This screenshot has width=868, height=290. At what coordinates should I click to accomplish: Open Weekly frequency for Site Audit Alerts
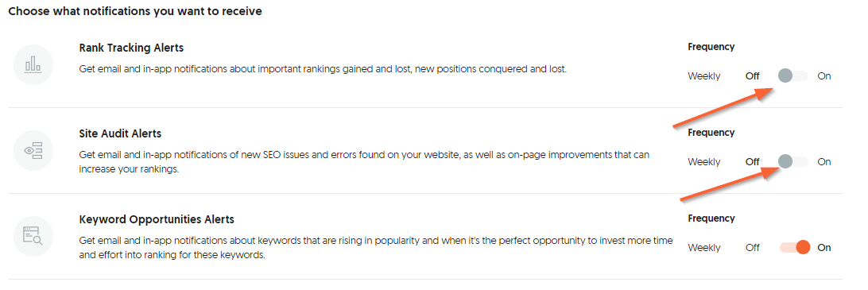[704, 162]
